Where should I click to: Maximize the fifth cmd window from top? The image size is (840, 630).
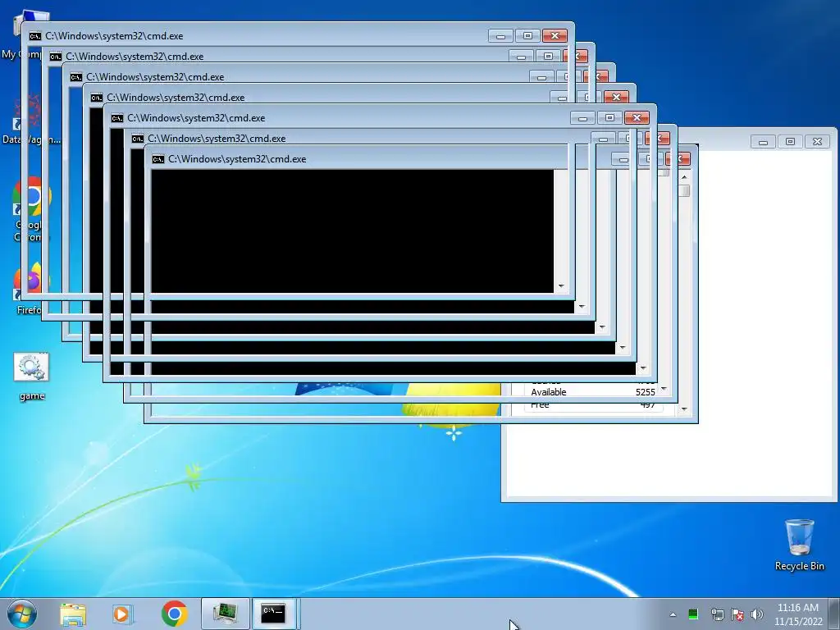tap(609, 118)
